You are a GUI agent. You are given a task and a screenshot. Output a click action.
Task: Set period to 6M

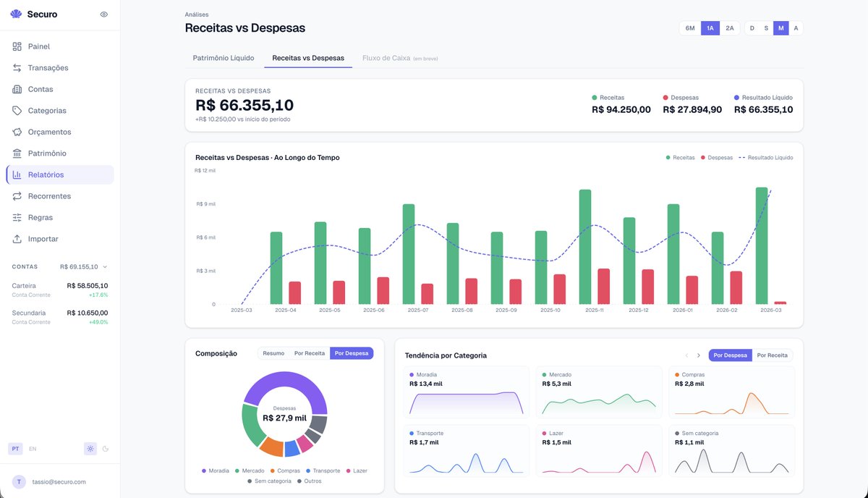[x=690, y=28]
